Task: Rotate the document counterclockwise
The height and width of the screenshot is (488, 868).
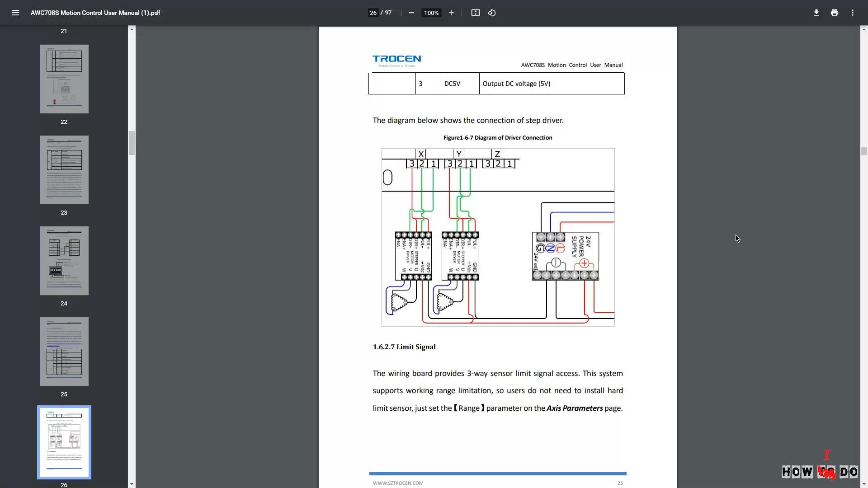Action: [492, 13]
